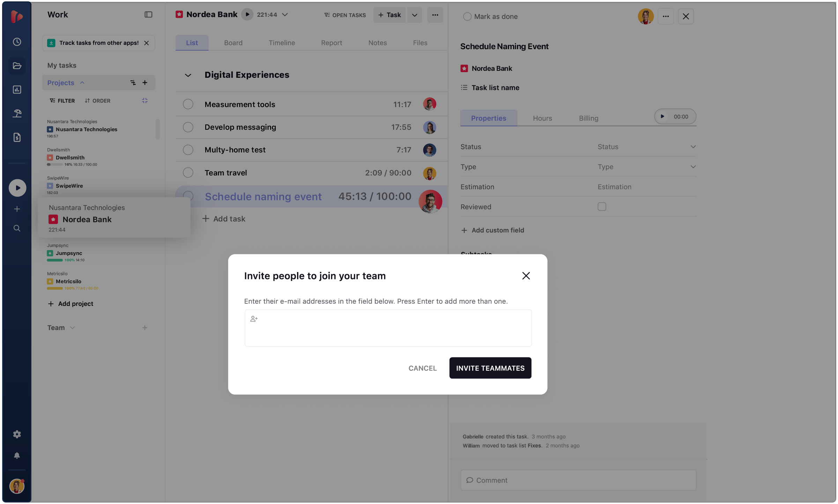This screenshot has height=504, width=838.
Task: Click the INVITE TEAMMATES button
Action: 490,368
